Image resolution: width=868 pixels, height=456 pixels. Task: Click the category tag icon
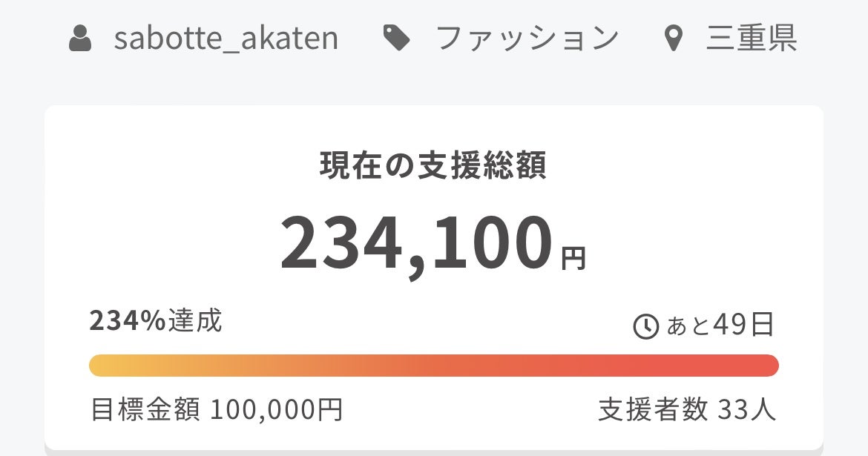pos(397,39)
